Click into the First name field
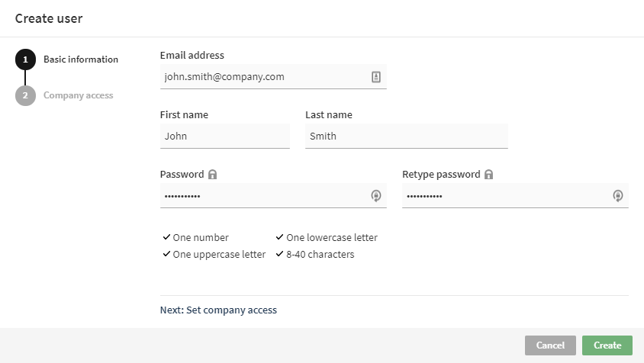The height and width of the screenshot is (363, 644). point(224,137)
